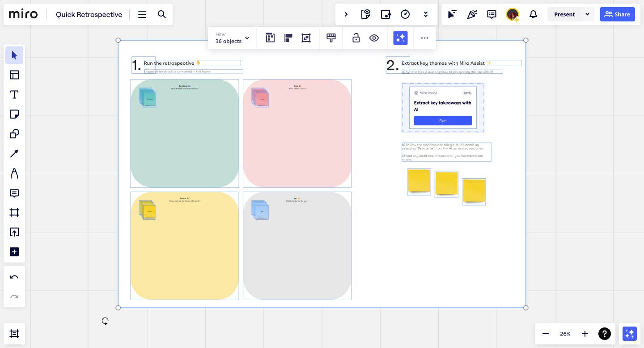Click the zoom out minus control
Viewport: 644px width, 348px height.
546,334
